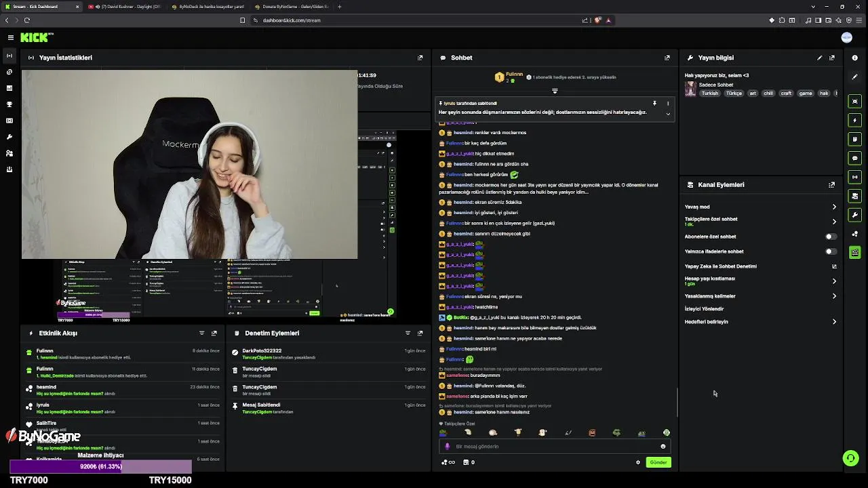Open the community users icon in left sidebar
This screenshot has width=868, height=488.
tap(9, 153)
